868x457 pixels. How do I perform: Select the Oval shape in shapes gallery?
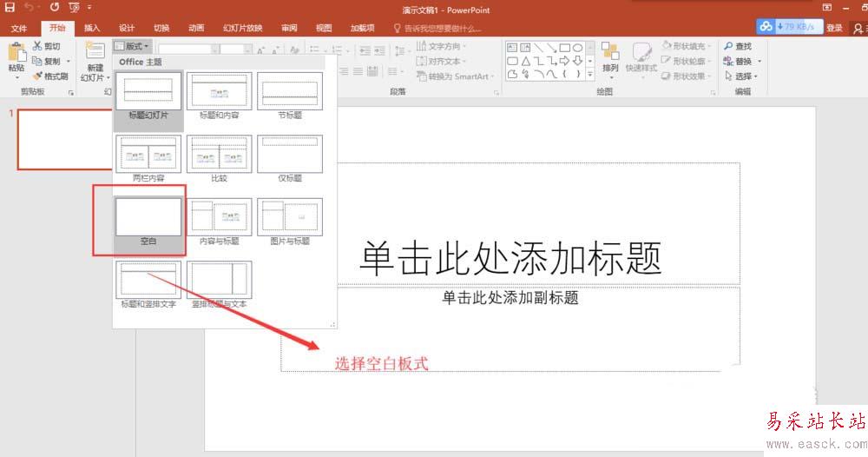(x=577, y=48)
